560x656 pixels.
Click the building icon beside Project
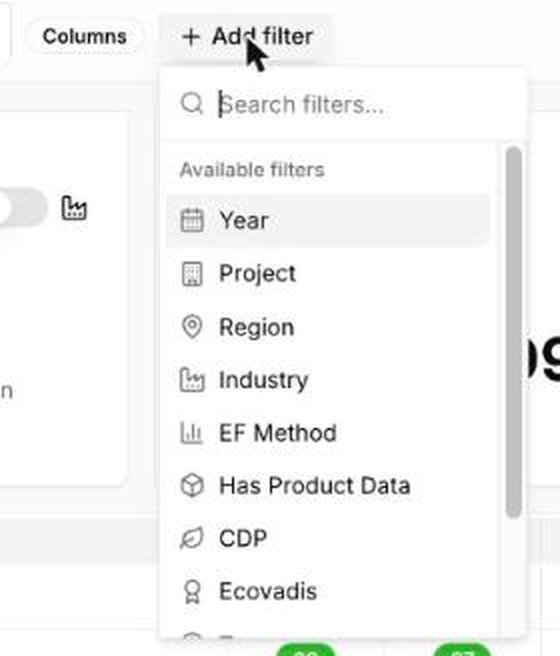tap(192, 274)
